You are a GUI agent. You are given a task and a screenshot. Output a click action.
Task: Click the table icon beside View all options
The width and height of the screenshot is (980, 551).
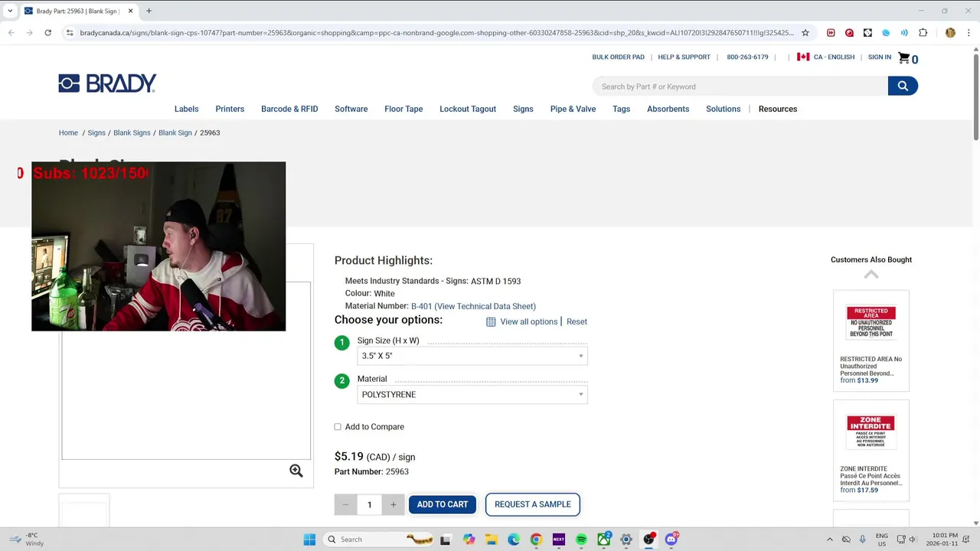pyautogui.click(x=491, y=321)
